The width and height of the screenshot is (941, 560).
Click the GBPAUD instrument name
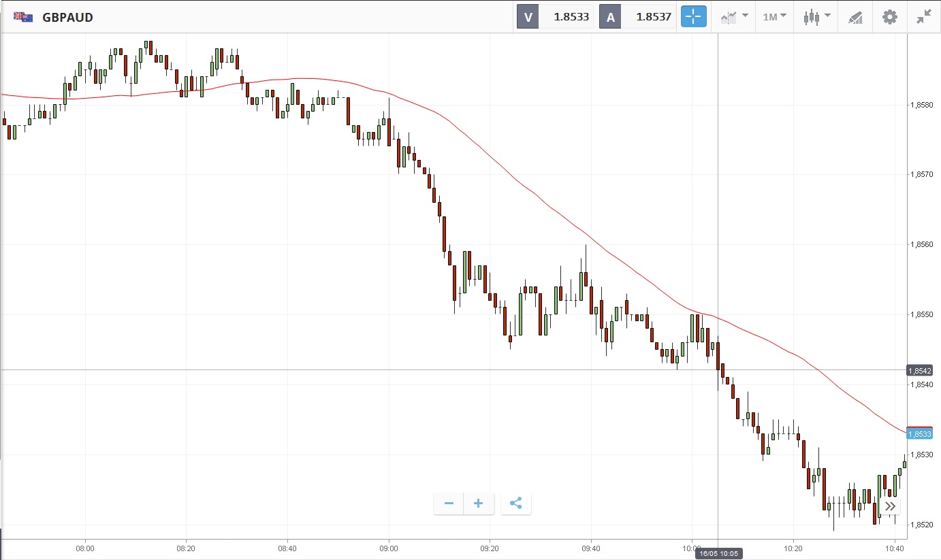click(67, 17)
